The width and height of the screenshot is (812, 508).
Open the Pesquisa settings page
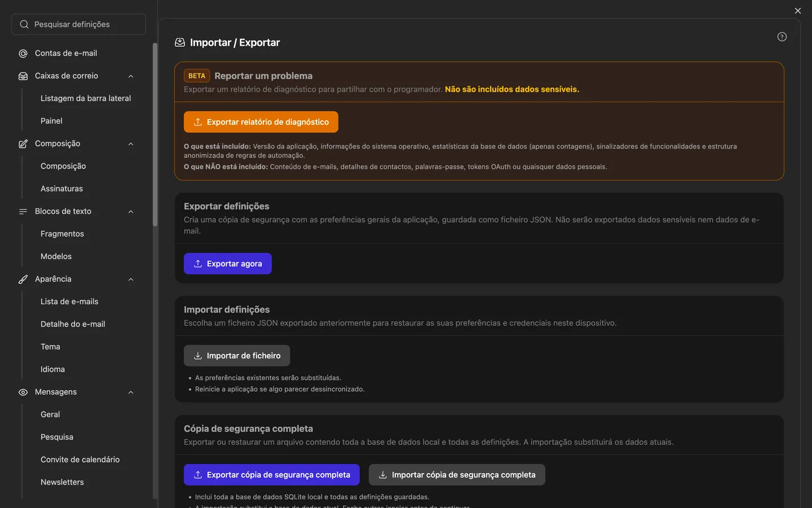(57, 437)
